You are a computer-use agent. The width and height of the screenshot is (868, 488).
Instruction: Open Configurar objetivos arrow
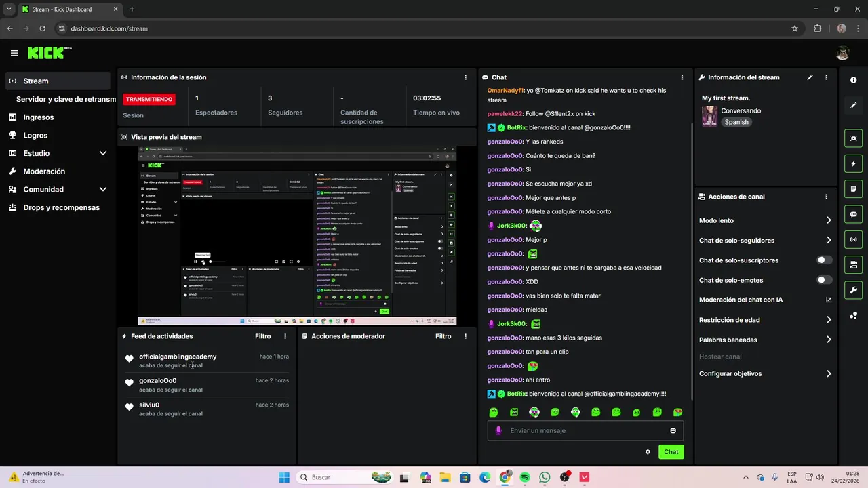coord(829,373)
